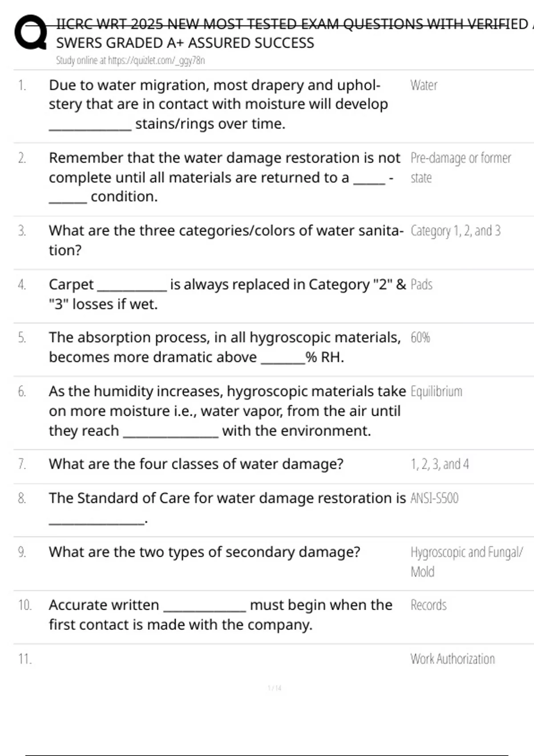The height and width of the screenshot is (756, 534).
Task: Select the "ANSI-S500" answer text
Action: pos(434,498)
